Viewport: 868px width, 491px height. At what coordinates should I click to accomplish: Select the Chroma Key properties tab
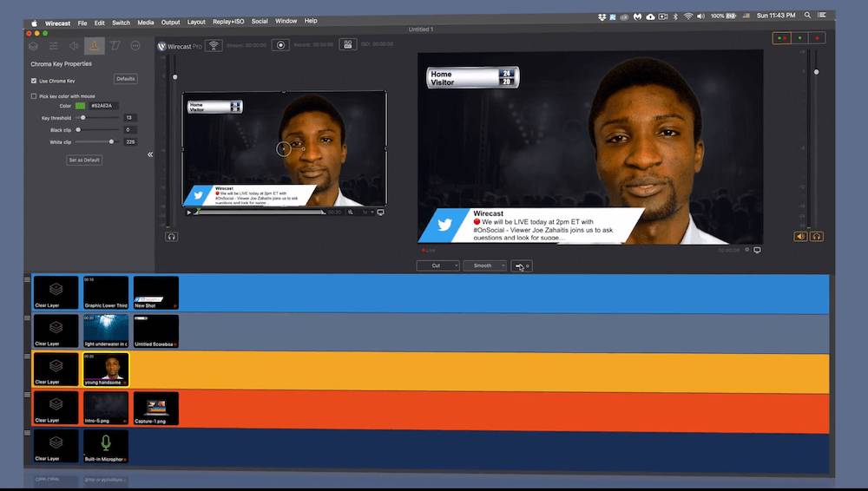pyautogui.click(x=94, y=46)
